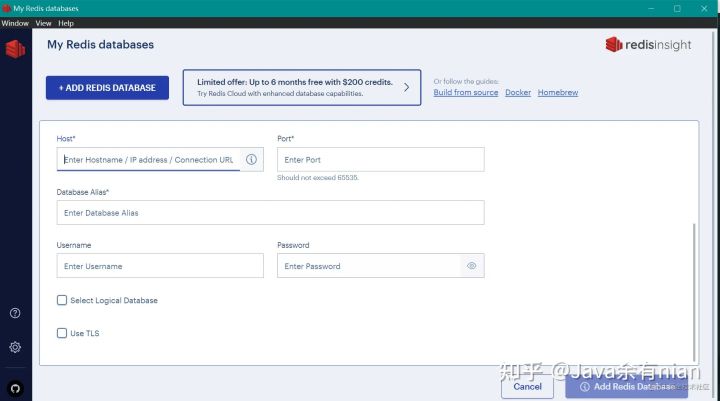
Task: Enable the Use TLS checkbox
Action: pos(62,333)
